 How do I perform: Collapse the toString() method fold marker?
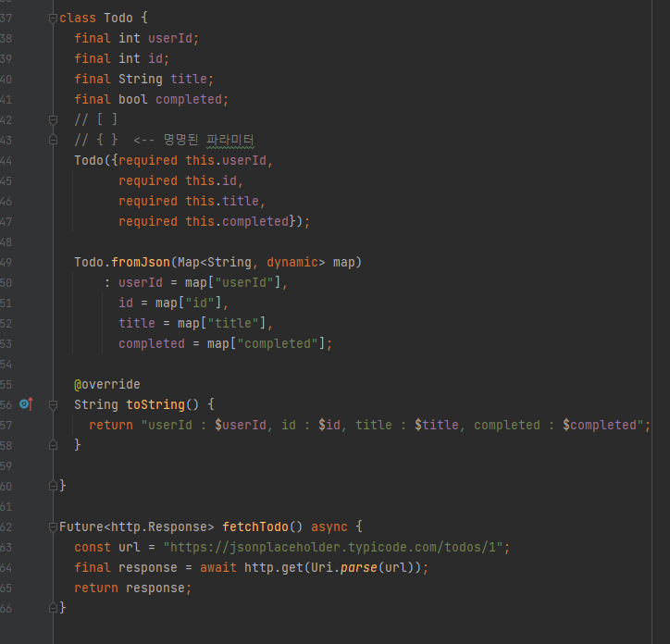(x=53, y=404)
